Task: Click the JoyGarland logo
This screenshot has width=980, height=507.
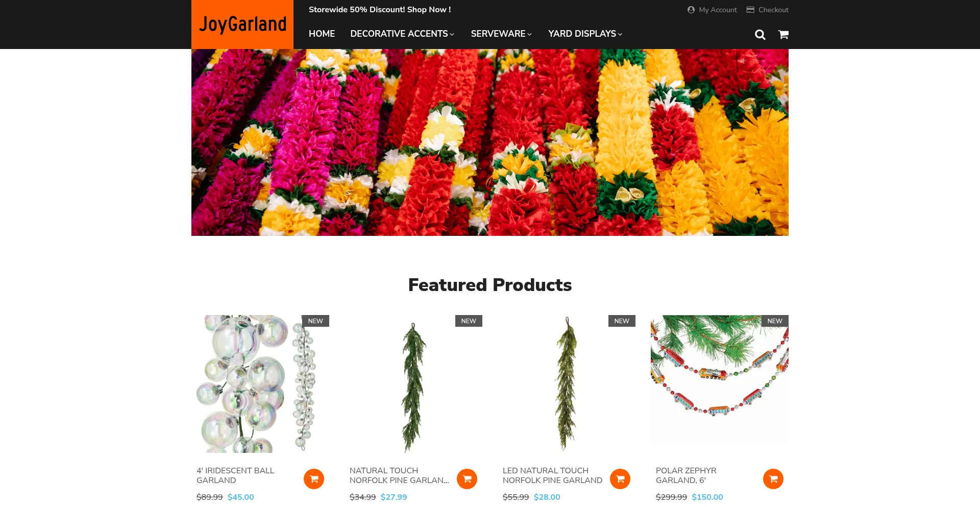Action: click(x=242, y=25)
